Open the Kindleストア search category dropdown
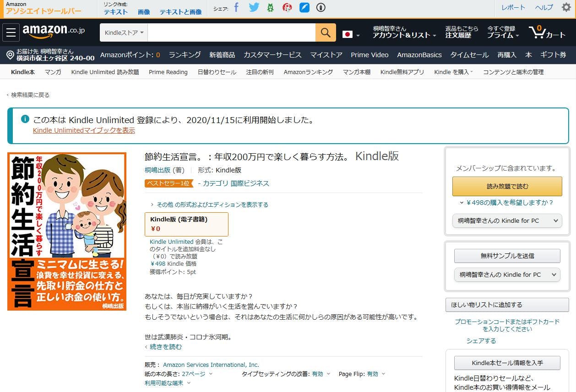The height and width of the screenshot is (392, 576). click(124, 32)
